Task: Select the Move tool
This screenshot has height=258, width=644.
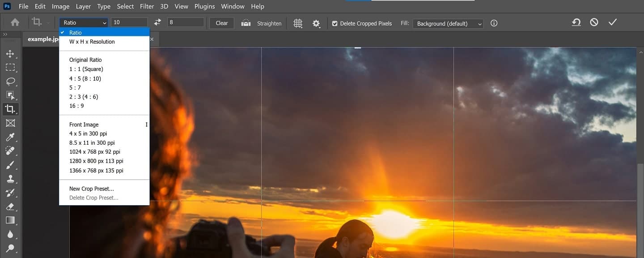Action: click(11, 53)
